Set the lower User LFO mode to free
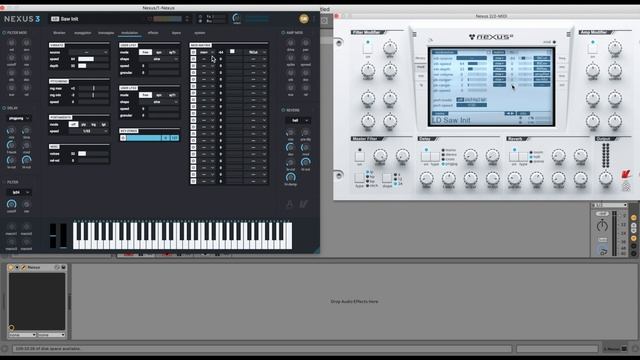The image size is (640, 360). (145, 95)
